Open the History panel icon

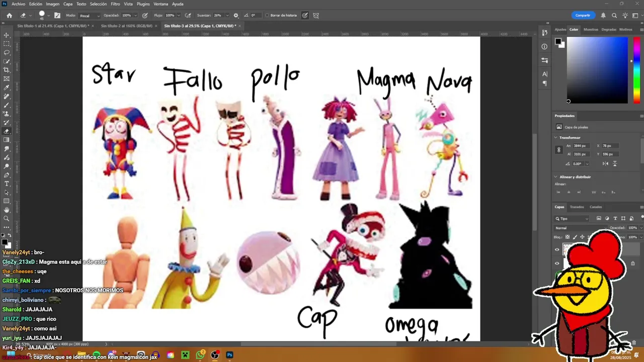[545, 33]
